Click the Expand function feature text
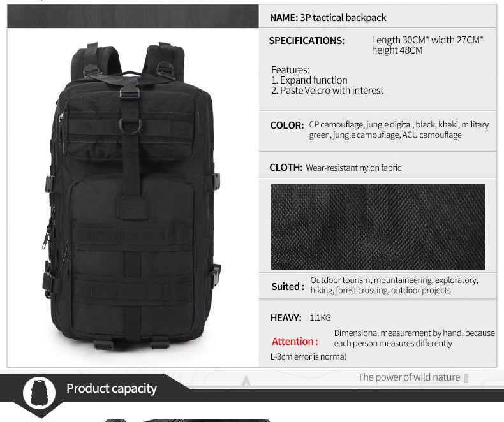Image resolution: width=504 pixels, height=422 pixels. [x=309, y=80]
